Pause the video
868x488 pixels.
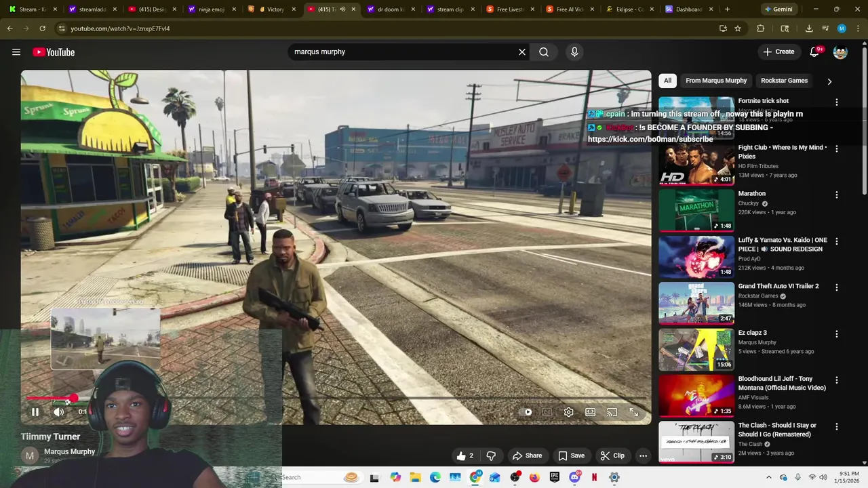click(x=35, y=412)
